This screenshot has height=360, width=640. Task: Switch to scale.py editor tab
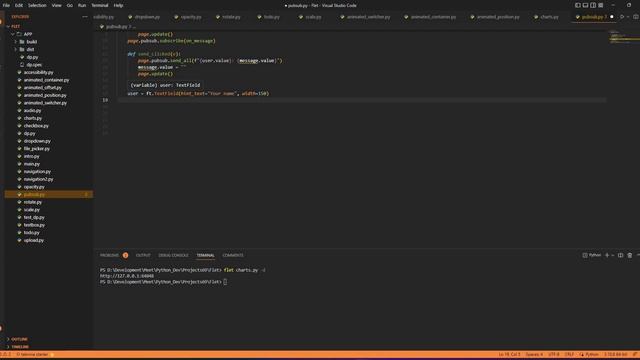coord(313,17)
